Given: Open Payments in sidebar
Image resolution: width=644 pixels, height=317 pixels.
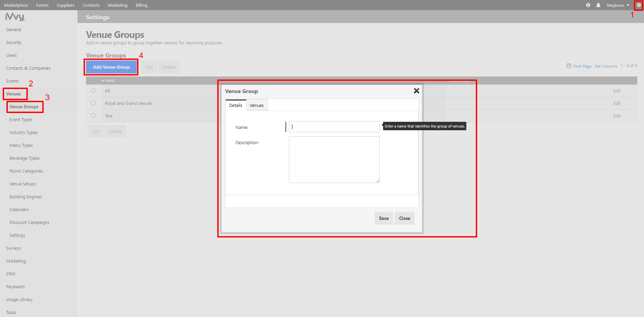Looking at the screenshot, I should (16, 287).
